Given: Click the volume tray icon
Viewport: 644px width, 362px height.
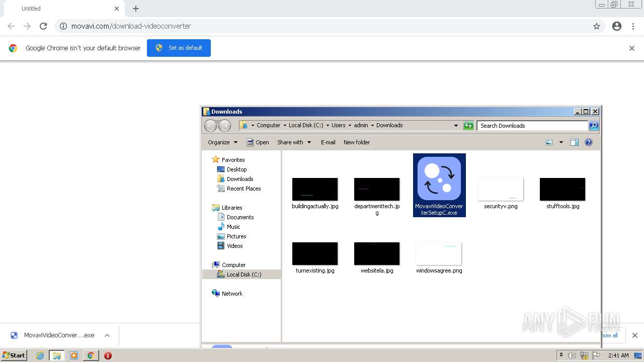Looking at the screenshot, I should [572, 355].
